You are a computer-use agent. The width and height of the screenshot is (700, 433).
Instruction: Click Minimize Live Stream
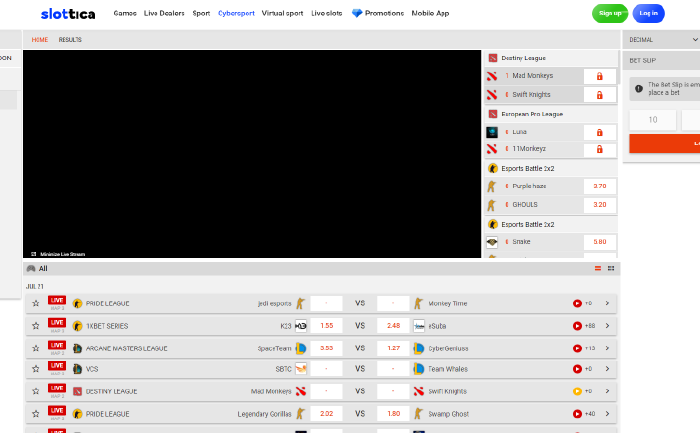click(58, 254)
